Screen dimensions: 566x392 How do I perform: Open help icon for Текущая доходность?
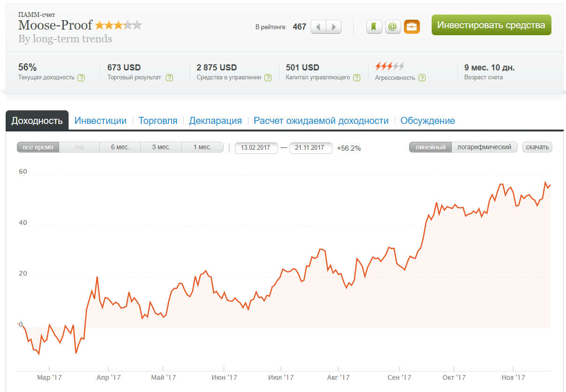pos(81,77)
